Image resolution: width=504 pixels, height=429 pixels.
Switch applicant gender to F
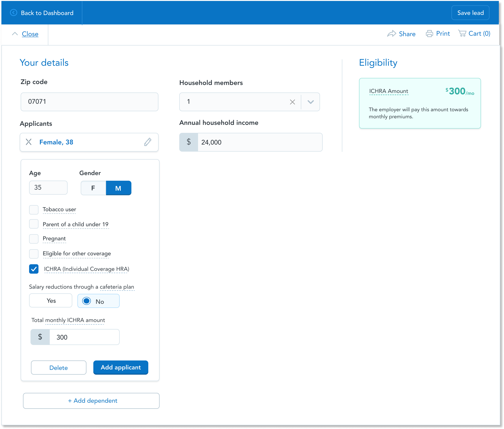click(93, 188)
